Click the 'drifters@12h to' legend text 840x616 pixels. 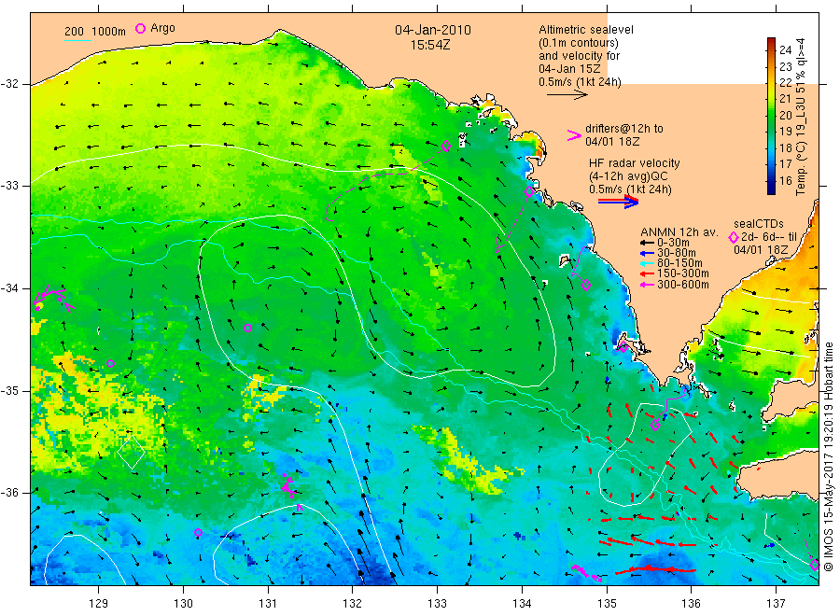624,129
